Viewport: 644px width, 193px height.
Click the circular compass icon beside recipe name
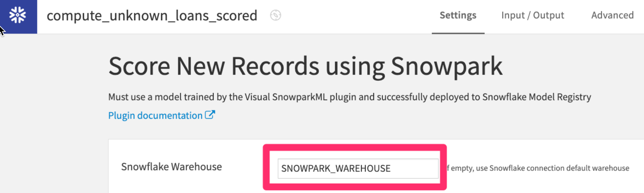tap(275, 15)
